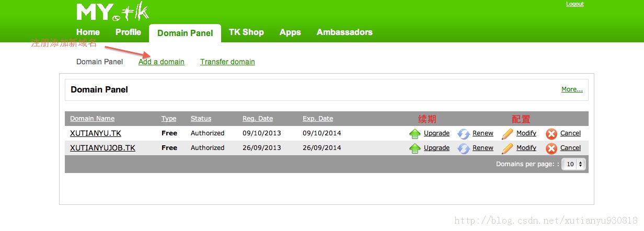This screenshot has width=644, height=231.
Task: Click the expiry date 26/09/2014
Action: tap(322, 148)
